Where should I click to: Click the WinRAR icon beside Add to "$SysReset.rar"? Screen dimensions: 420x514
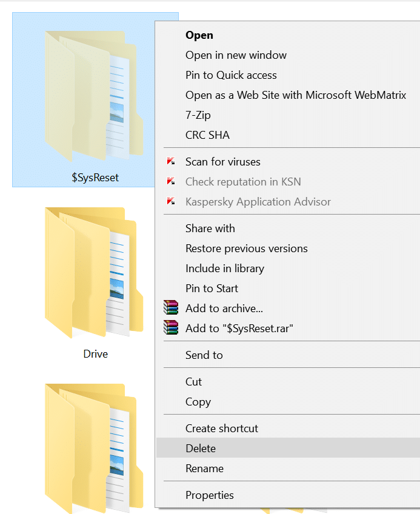point(171,328)
